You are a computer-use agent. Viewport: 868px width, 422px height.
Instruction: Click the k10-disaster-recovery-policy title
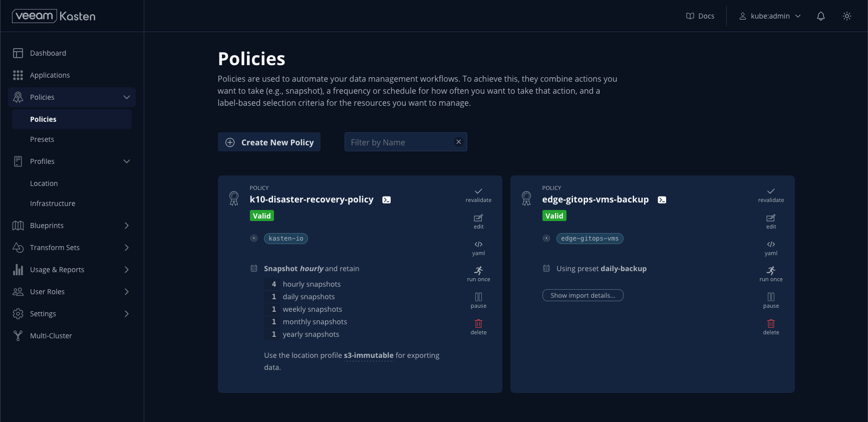312,199
